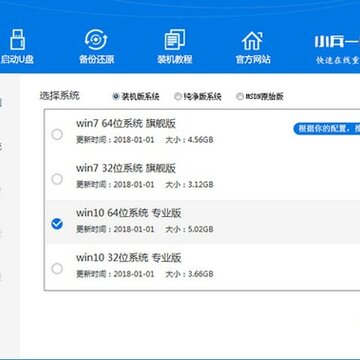This screenshot has width=360, height=360.
Task: Choose the win10 32位系统 专业版 radio button
Action: point(57,268)
